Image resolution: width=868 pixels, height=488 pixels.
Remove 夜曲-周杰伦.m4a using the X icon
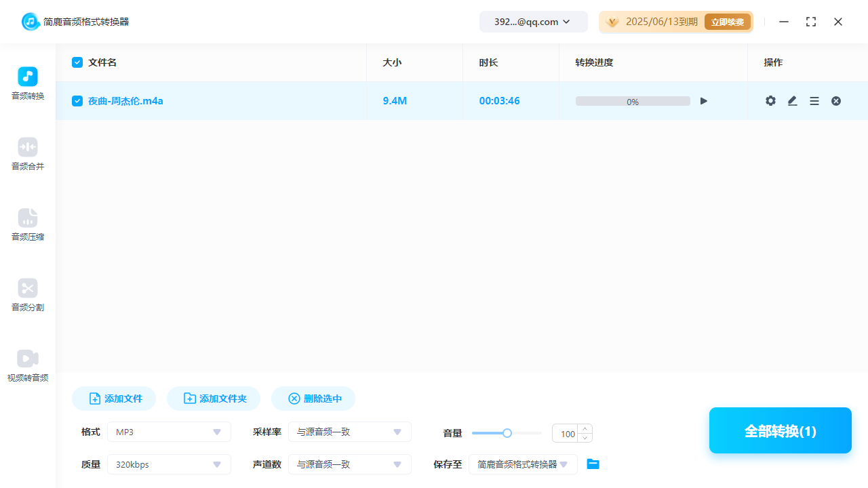tap(835, 100)
